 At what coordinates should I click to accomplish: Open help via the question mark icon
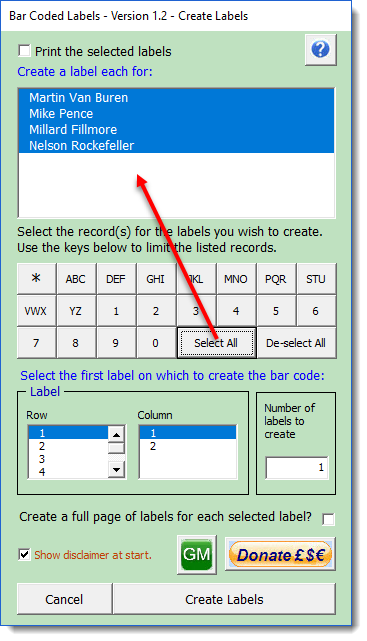[320, 50]
